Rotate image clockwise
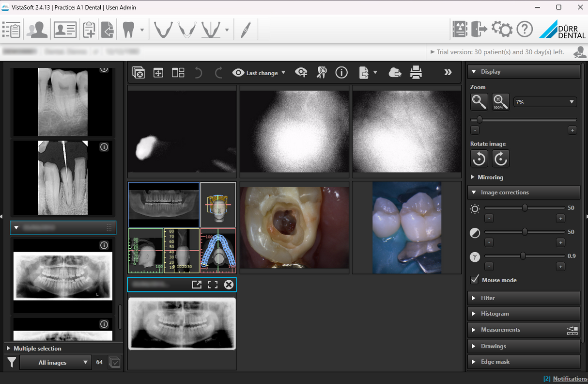The image size is (588, 384). point(500,159)
